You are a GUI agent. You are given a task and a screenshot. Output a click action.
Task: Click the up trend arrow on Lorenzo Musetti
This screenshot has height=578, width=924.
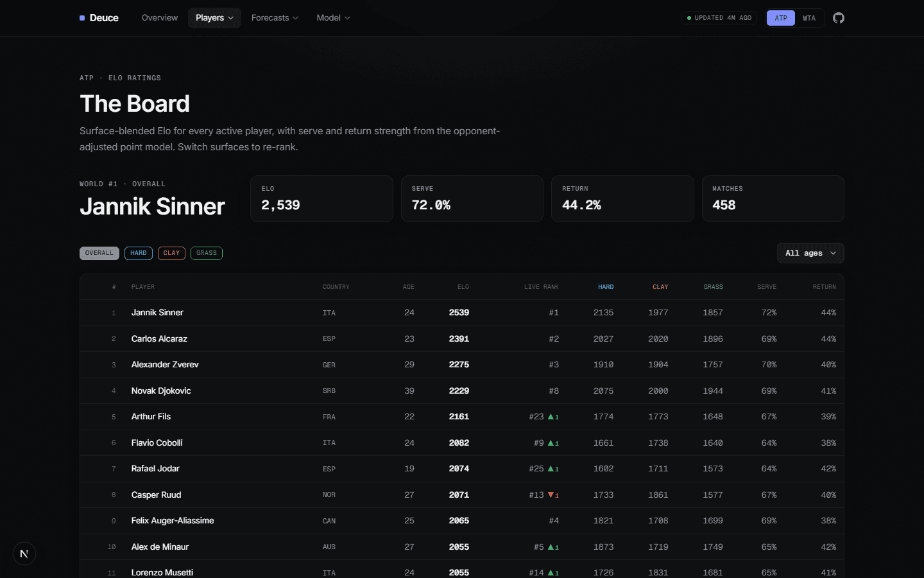(x=551, y=573)
